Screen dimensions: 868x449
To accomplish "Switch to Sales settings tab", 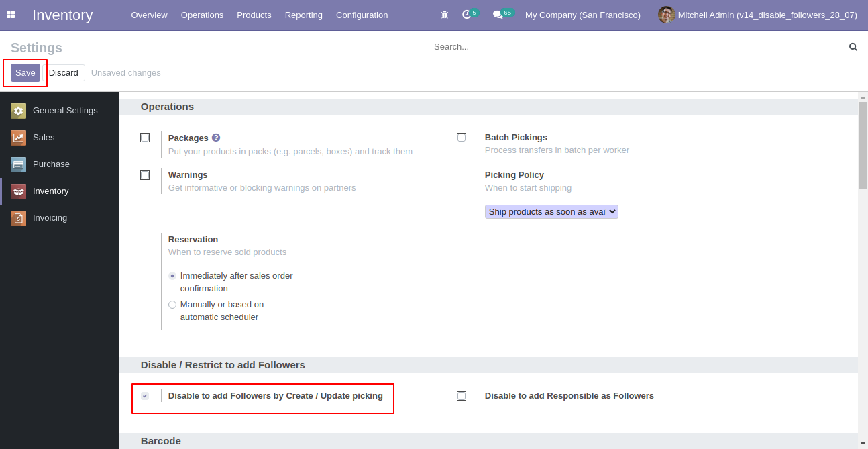I will click(60, 138).
